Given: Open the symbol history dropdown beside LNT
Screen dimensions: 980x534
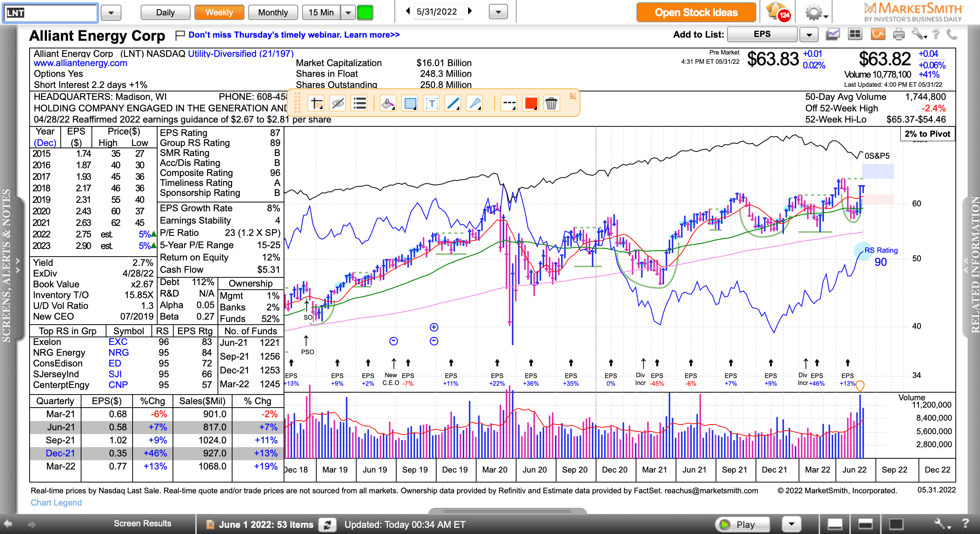Looking at the screenshot, I should (x=111, y=13).
